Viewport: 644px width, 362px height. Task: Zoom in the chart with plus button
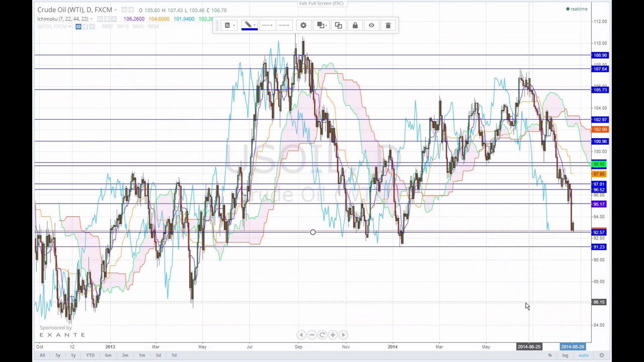pyautogui.click(x=333, y=335)
